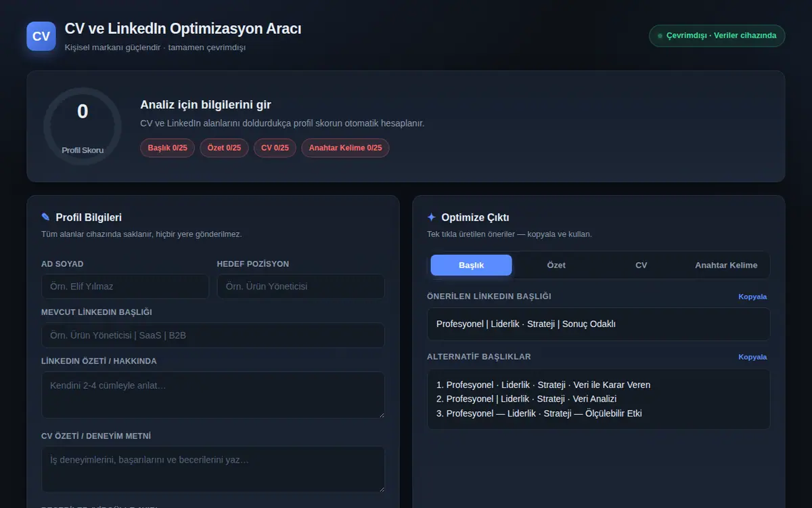Click alternative headline ending 'Veri Analizi'

[x=526, y=399]
